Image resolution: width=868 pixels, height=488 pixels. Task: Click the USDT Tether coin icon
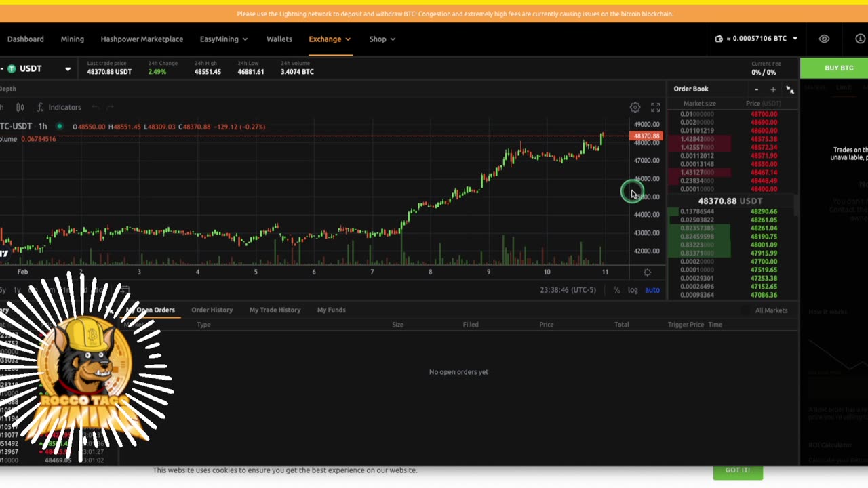[12, 68]
